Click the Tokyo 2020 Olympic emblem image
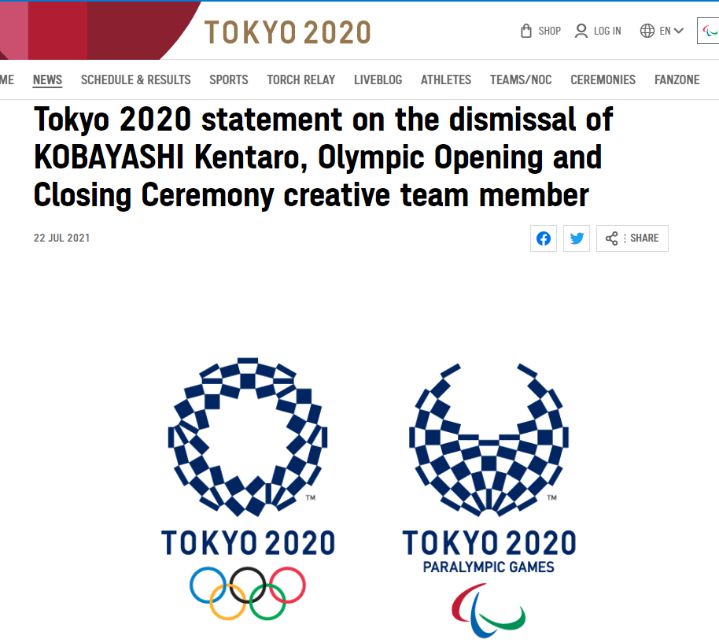Screen dimensions: 719x643 tap(248, 488)
